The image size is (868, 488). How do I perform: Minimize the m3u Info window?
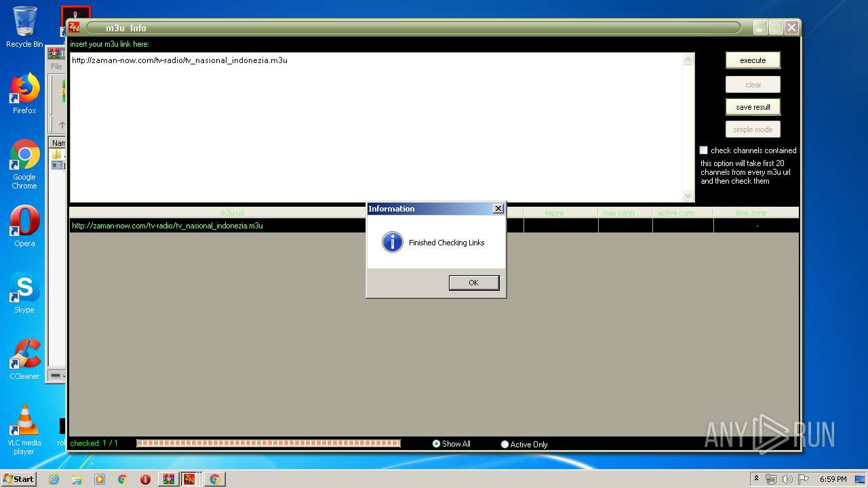click(759, 28)
